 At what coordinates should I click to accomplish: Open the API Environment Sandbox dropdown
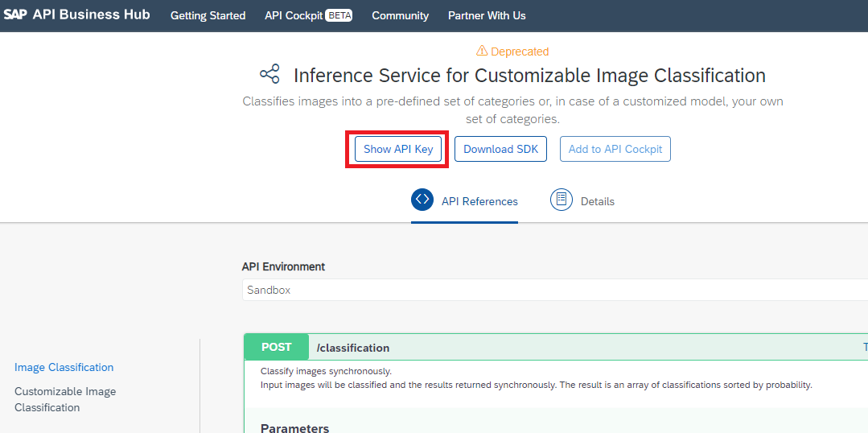click(555, 291)
